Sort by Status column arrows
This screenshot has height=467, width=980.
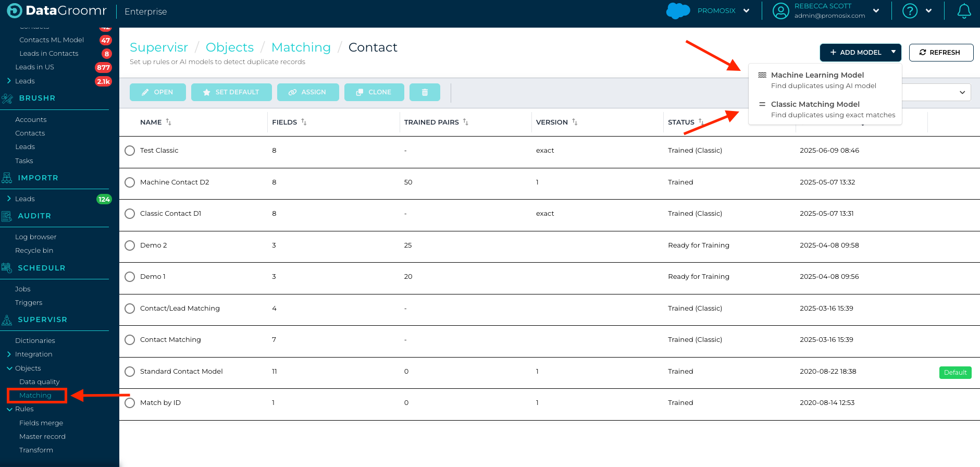pyautogui.click(x=701, y=122)
